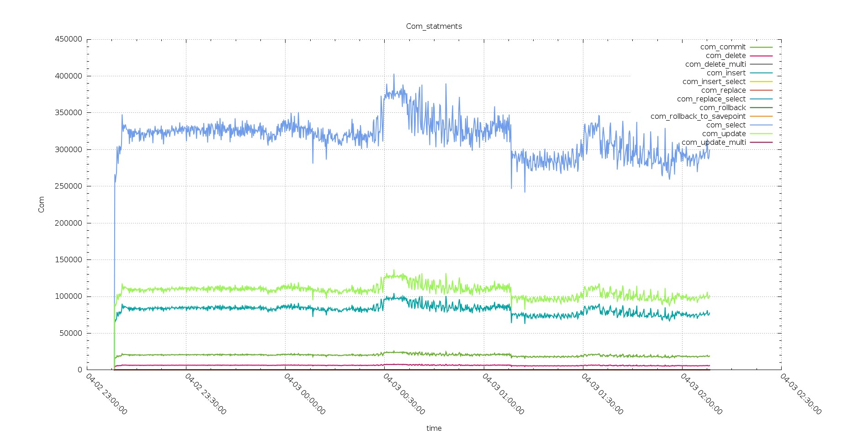
Task: Click the com_select legend label
Action: [725, 125]
